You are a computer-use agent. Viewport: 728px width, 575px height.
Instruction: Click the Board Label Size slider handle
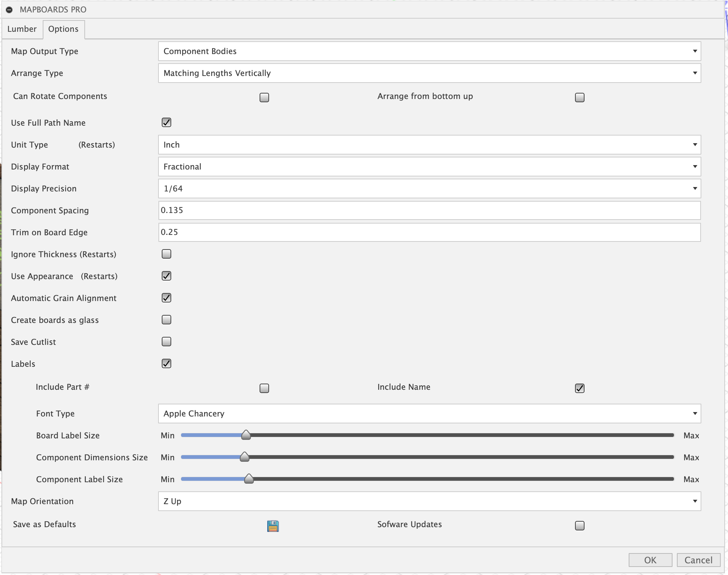246,435
